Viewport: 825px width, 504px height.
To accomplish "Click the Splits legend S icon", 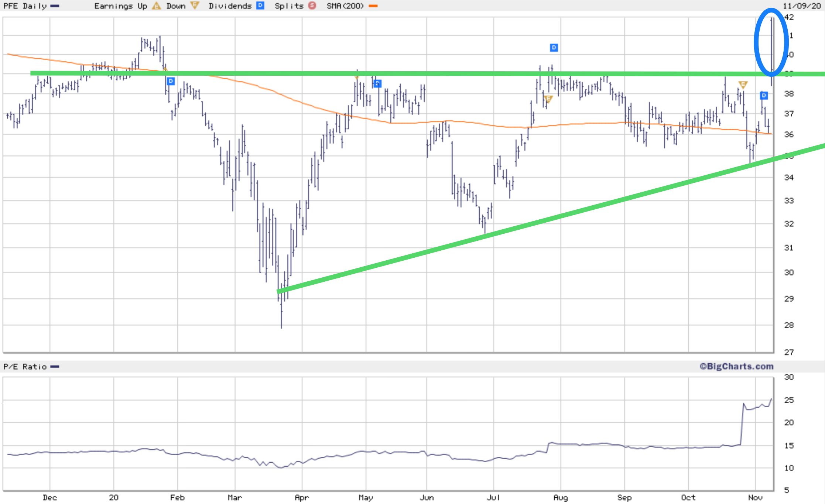I will coord(312,6).
